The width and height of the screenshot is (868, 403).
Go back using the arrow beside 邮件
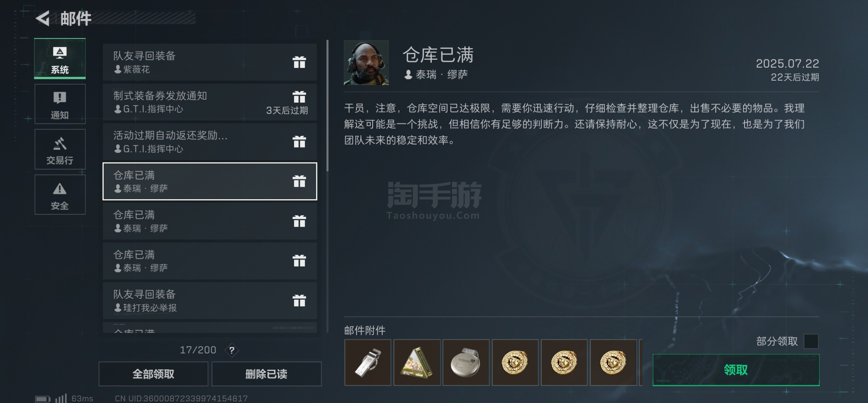[x=43, y=18]
